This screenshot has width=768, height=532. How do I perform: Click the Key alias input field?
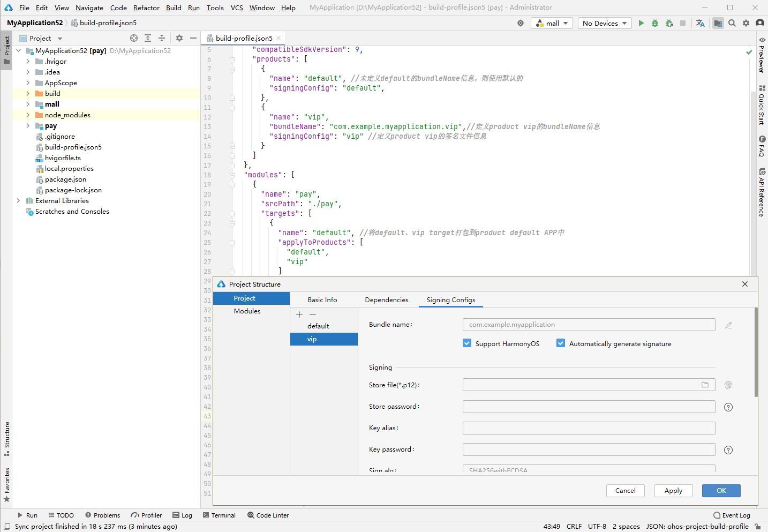pyautogui.click(x=589, y=428)
